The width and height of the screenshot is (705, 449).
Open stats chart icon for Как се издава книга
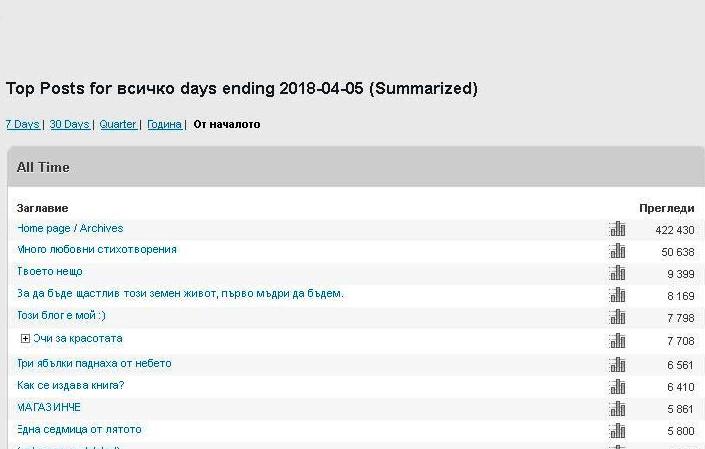pos(617,387)
